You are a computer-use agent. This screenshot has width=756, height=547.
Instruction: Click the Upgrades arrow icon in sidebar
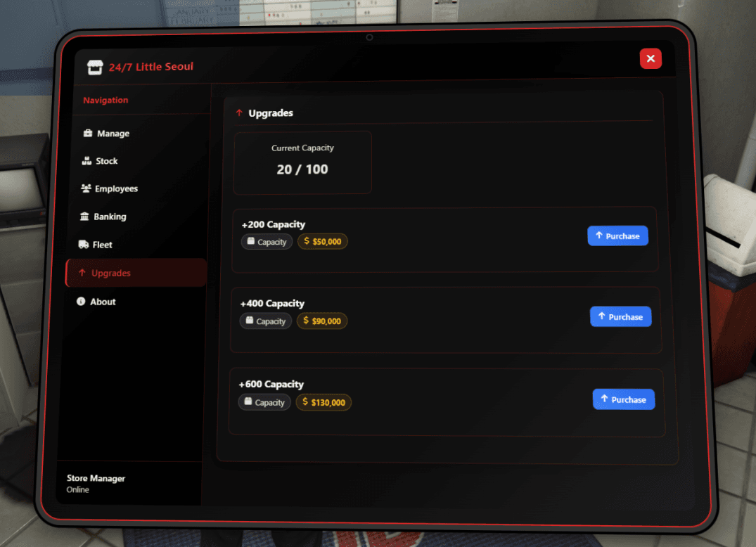coord(82,273)
